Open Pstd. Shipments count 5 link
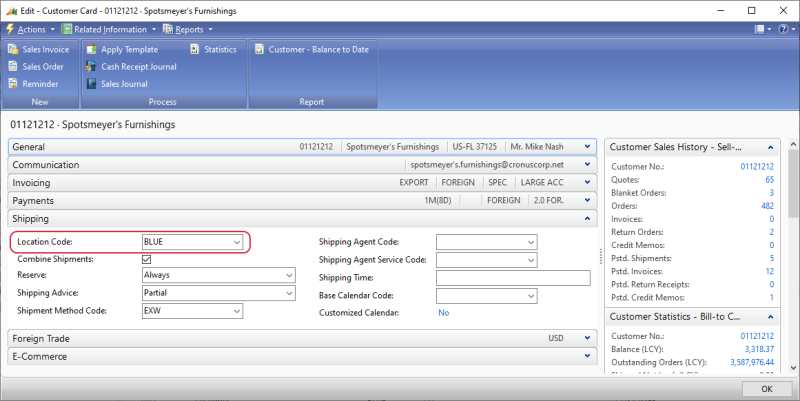The width and height of the screenshot is (800, 401). 771,258
